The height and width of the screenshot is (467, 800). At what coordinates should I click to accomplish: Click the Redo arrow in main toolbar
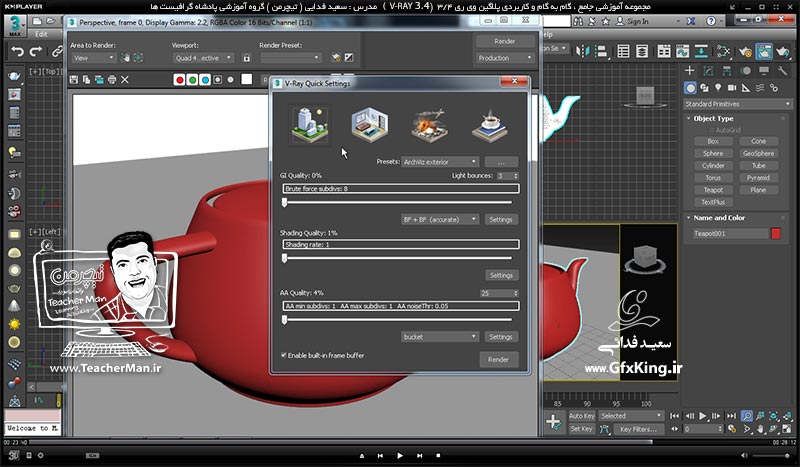click(36, 52)
